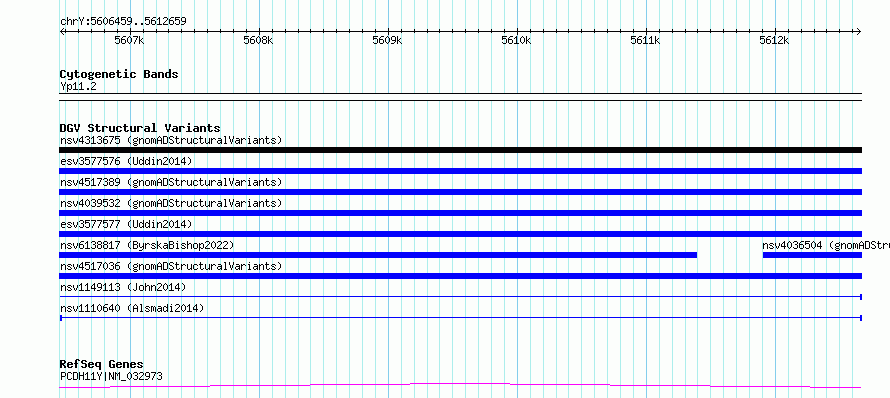The height and width of the screenshot is (398, 890).
Task: Open variant nsv4517036 label
Action: click(171, 266)
